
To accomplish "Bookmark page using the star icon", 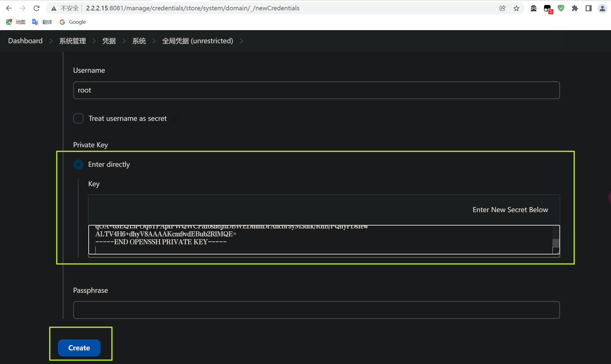I will (516, 8).
